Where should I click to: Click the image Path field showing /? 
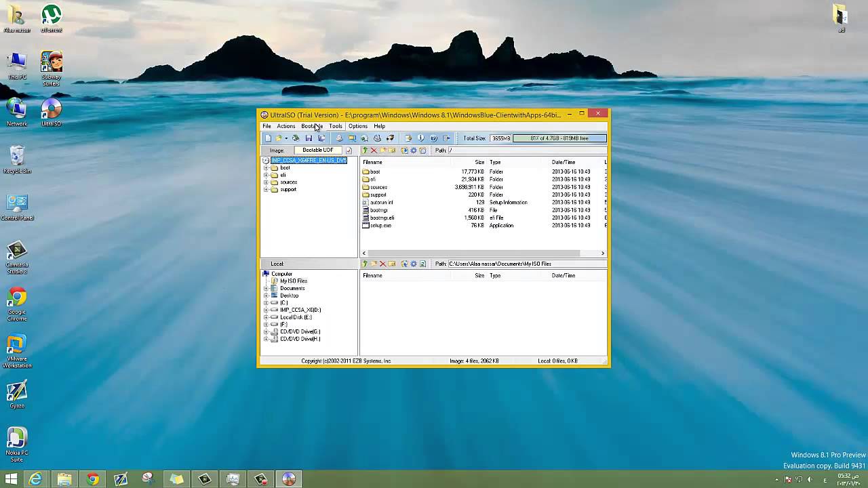click(x=527, y=150)
